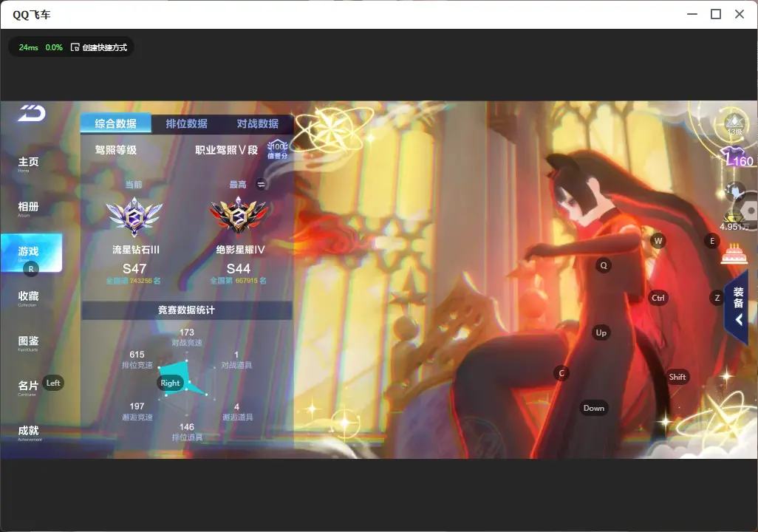The height and width of the screenshot is (532, 758).
Task: Click the 173 对战竞速 stat
Action: point(187,337)
